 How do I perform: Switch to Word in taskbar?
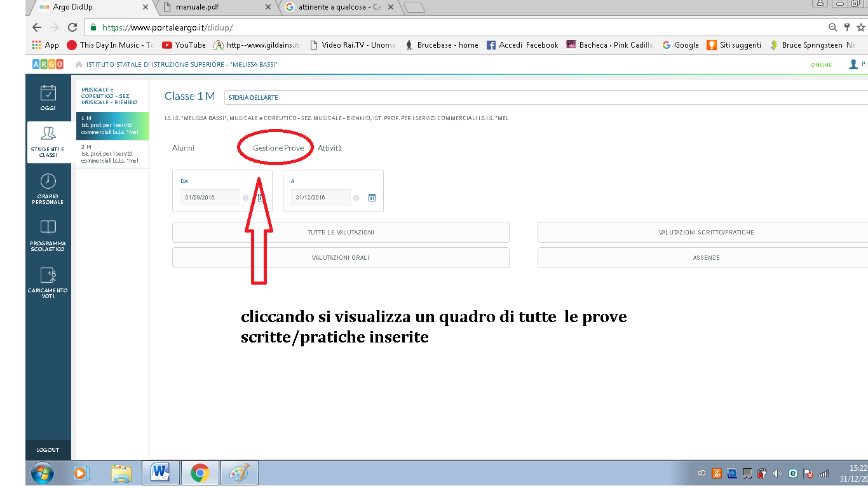[x=161, y=473]
